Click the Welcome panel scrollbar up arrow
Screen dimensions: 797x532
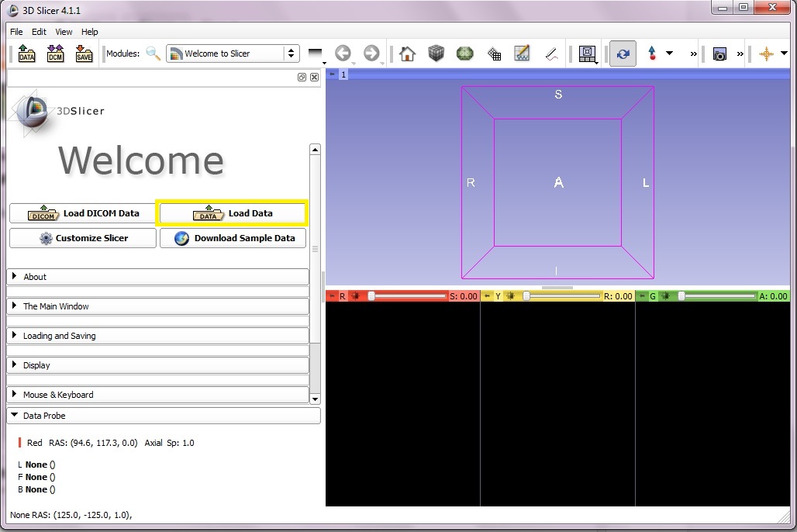pyautogui.click(x=315, y=150)
